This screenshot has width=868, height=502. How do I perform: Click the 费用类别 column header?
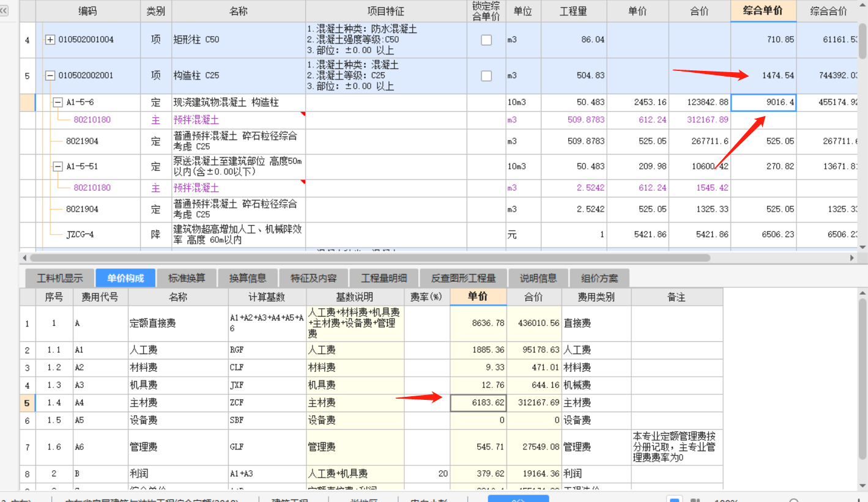click(596, 297)
